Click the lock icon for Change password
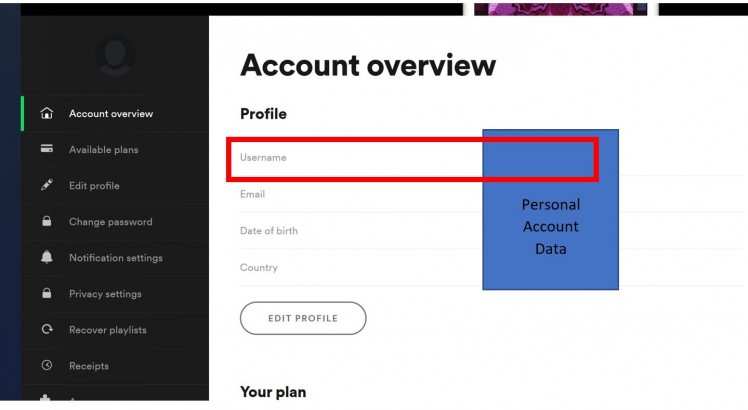Image resolution: width=748 pixels, height=410 pixels. [46, 221]
